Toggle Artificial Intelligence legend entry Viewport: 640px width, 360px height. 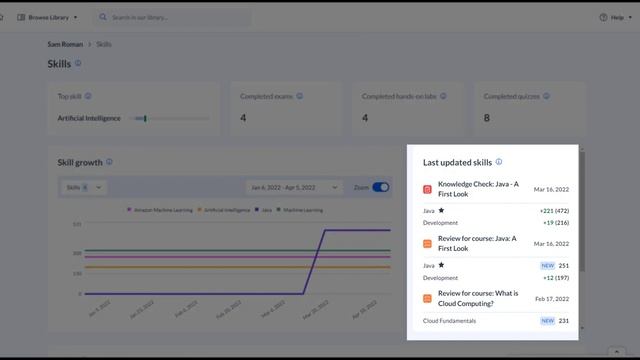pyautogui.click(x=224, y=210)
